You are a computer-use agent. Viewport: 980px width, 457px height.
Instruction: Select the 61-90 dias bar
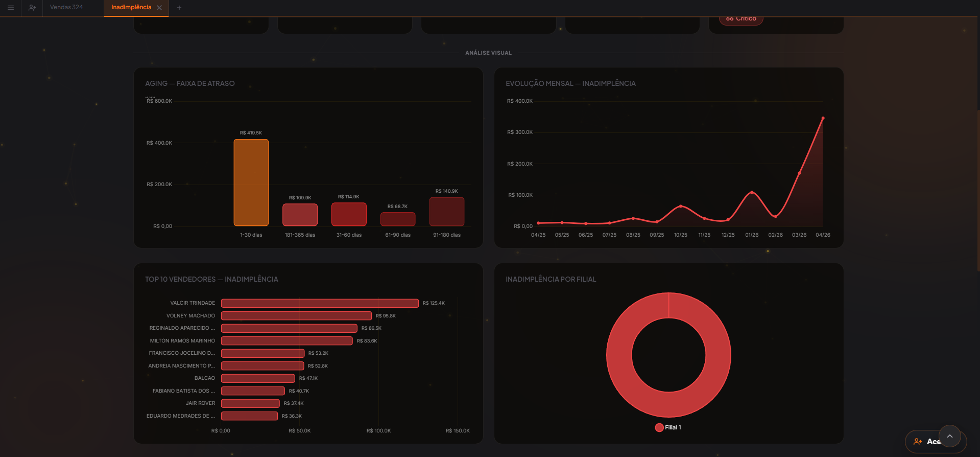[398, 219]
